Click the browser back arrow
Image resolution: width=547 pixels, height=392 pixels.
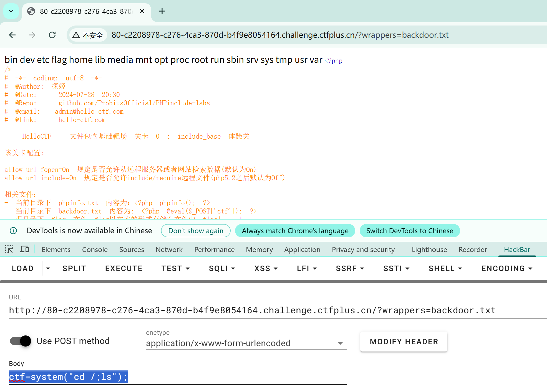click(x=12, y=35)
